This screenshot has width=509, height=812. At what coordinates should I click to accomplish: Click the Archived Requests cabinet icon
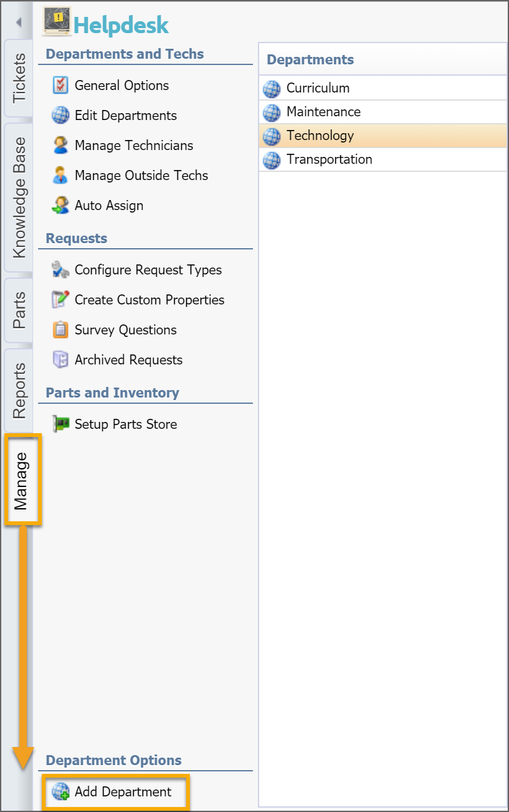click(x=60, y=360)
